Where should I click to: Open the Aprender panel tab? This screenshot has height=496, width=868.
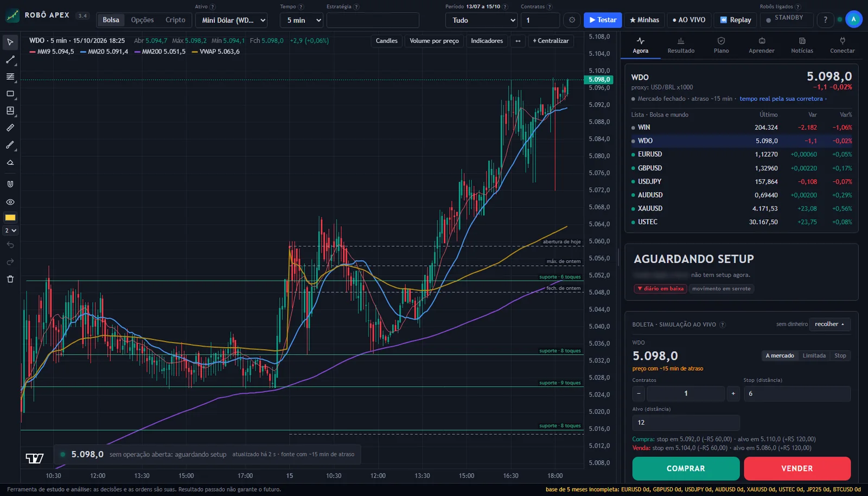(x=762, y=46)
